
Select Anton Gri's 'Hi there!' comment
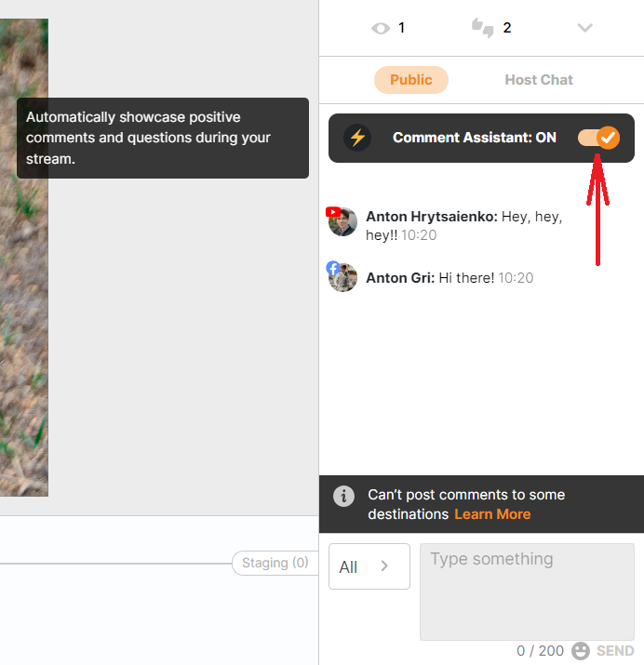tap(466, 278)
